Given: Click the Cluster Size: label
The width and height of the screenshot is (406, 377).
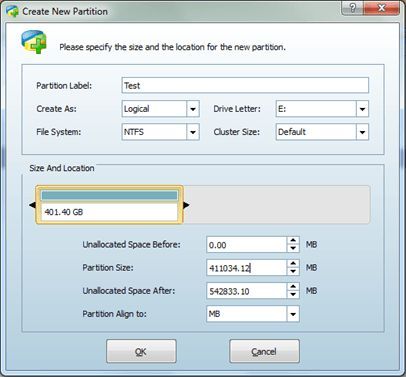Looking at the screenshot, I should click(x=237, y=132).
